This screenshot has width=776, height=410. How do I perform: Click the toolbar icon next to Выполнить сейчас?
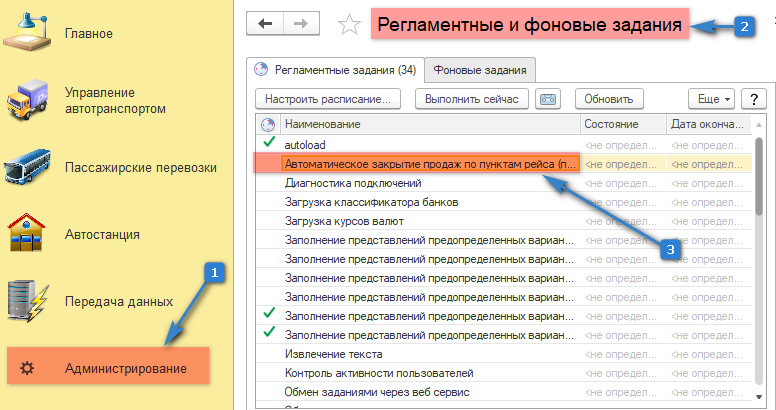tap(548, 99)
